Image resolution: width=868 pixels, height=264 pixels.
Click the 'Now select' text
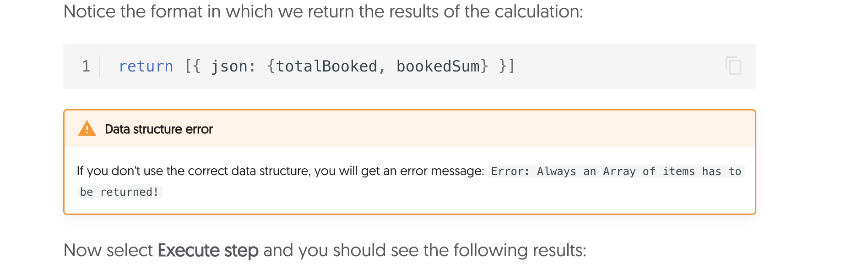click(x=108, y=250)
